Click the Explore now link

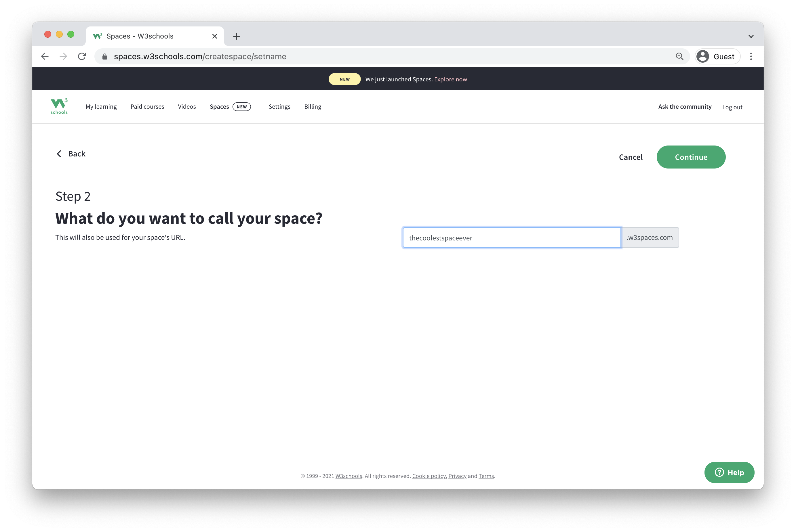pos(450,79)
